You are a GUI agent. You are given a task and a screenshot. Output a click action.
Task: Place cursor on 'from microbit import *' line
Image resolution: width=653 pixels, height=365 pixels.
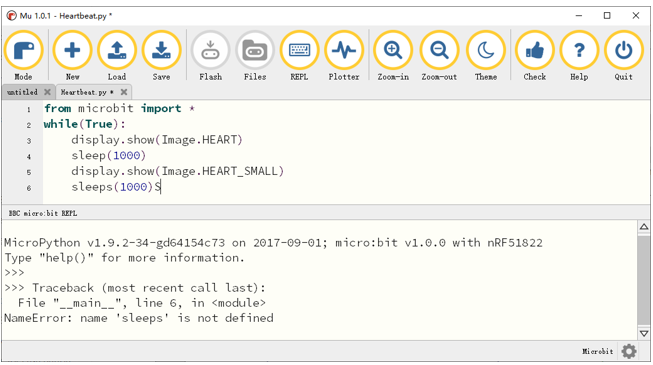click(120, 109)
